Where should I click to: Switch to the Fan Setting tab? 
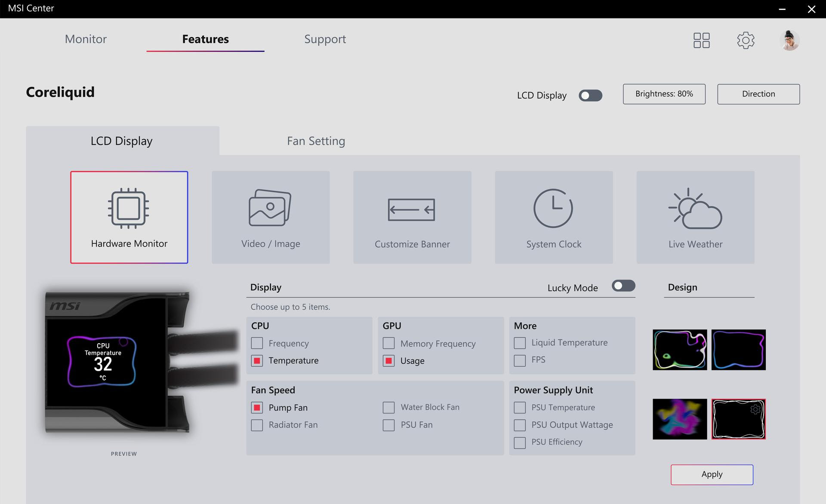[x=316, y=141]
